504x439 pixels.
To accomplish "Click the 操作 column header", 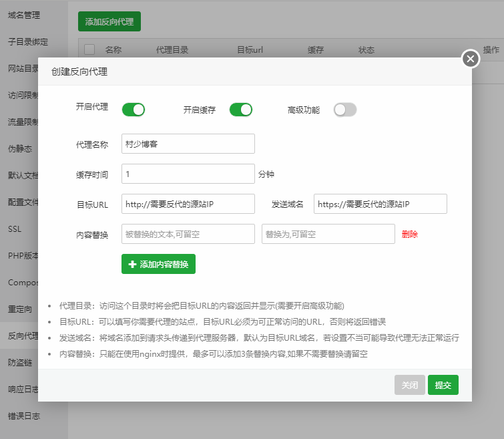I will click(x=491, y=49).
